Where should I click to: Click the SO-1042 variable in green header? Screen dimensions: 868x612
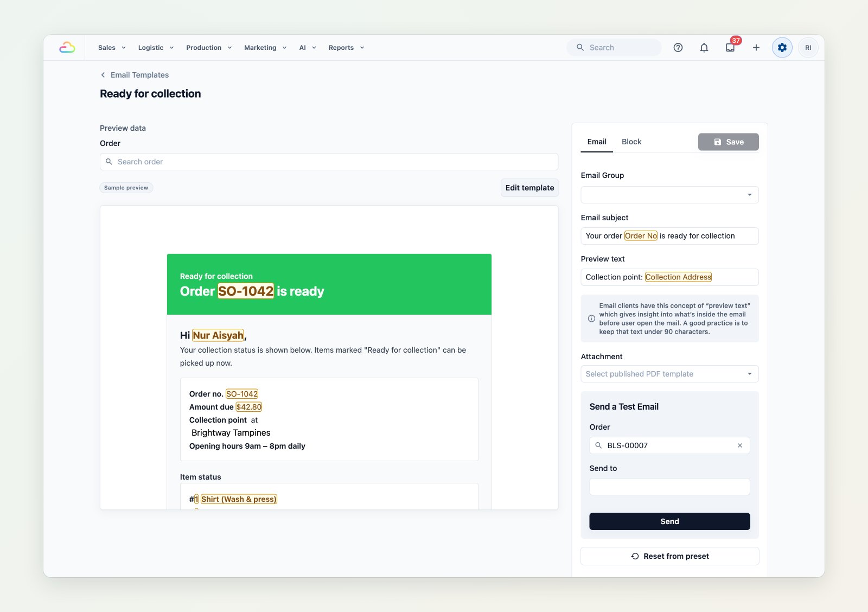tap(246, 291)
